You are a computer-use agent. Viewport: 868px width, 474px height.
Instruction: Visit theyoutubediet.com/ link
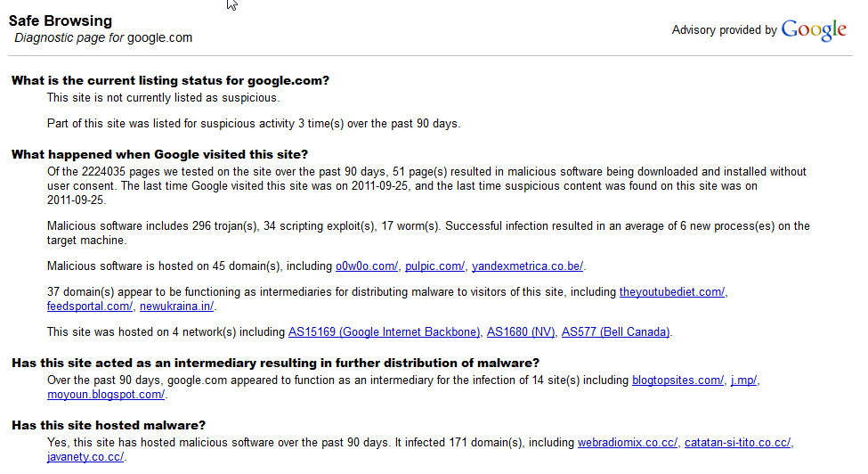click(671, 292)
